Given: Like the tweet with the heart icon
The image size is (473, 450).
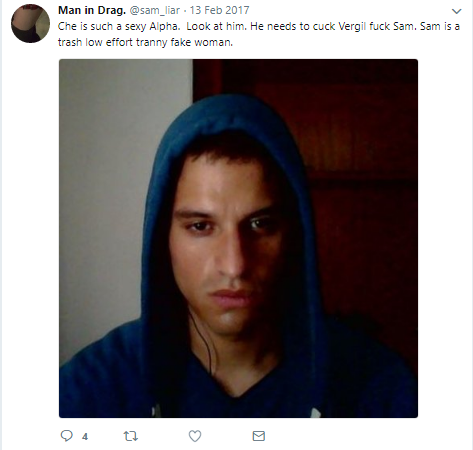Looking at the screenshot, I should (x=195, y=436).
